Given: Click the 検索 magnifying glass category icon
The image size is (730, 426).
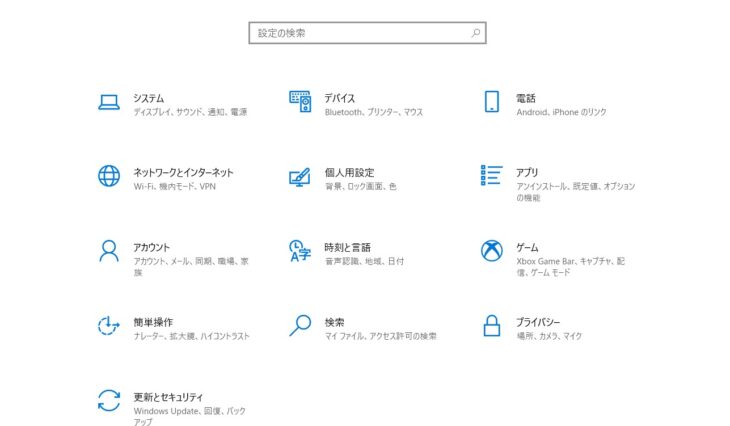Looking at the screenshot, I should coord(300,325).
